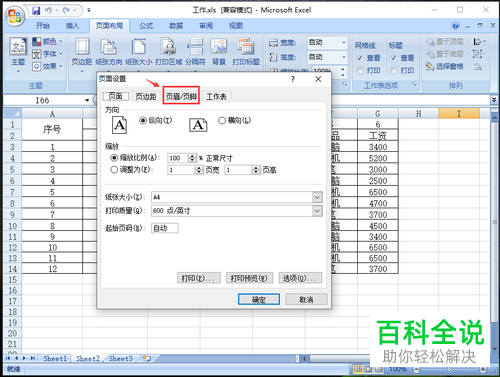Switch to Normal view in status bar
Screen dimensions: 500x377
click(358, 369)
